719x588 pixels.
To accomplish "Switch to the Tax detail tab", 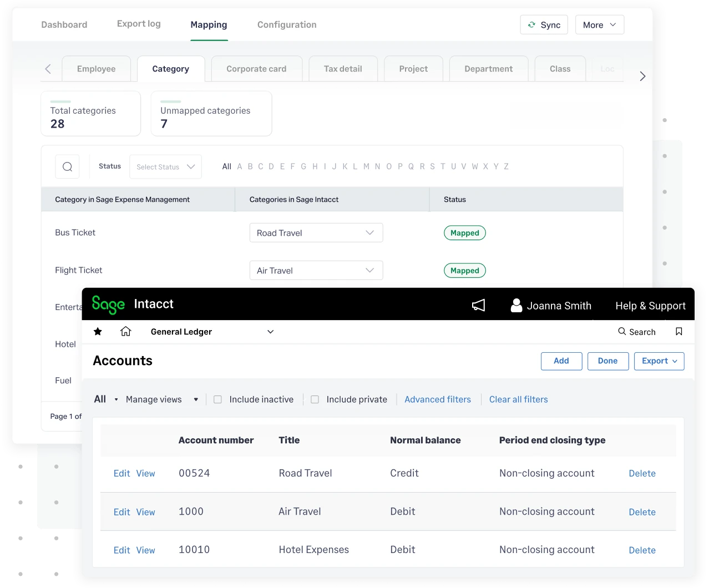I will tap(343, 68).
